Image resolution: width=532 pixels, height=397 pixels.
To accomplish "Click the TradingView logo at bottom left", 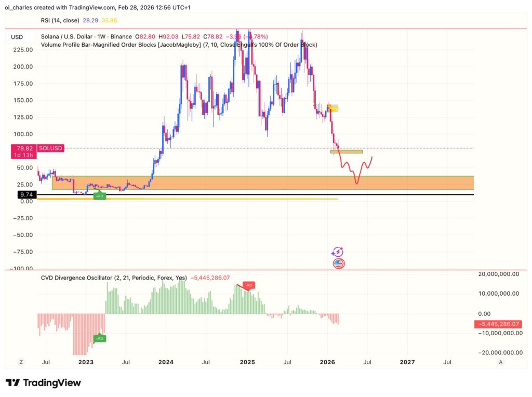I will point(43,383).
